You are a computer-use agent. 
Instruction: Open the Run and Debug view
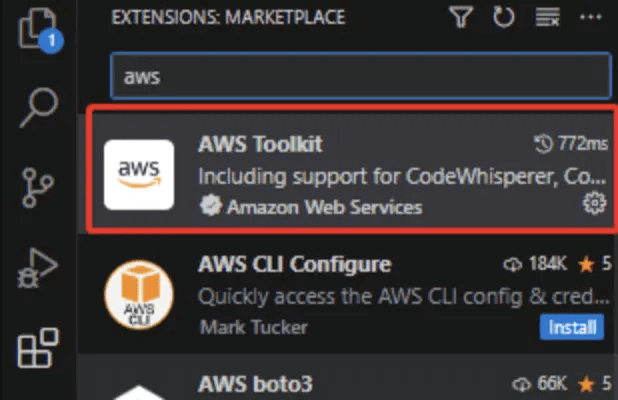pos(38,268)
